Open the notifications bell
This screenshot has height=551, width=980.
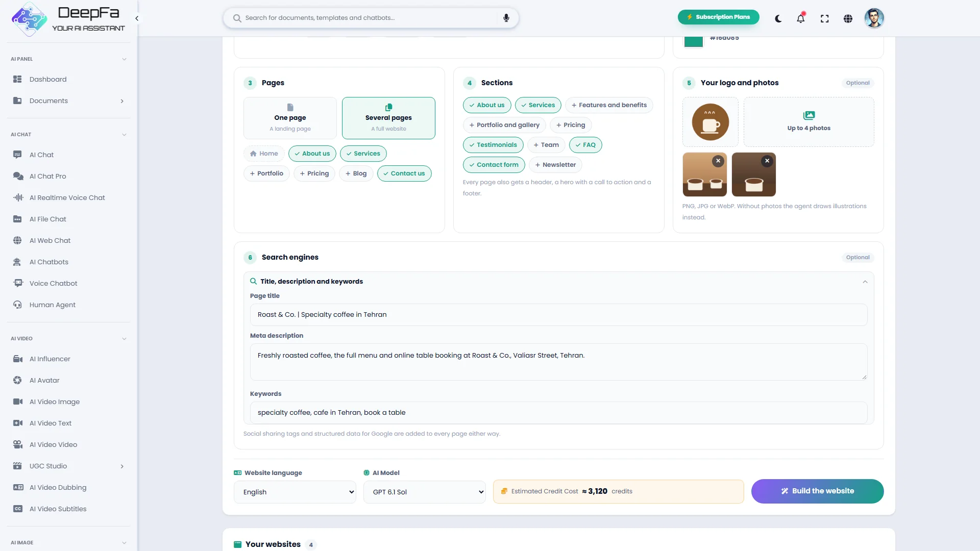[x=801, y=18]
